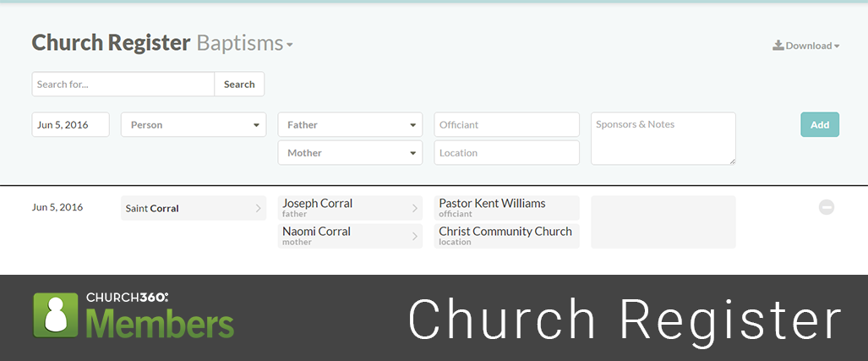Select Pastor Kent Williams officiant entry
The width and height of the screenshot is (868, 361).
click(506, 208)
